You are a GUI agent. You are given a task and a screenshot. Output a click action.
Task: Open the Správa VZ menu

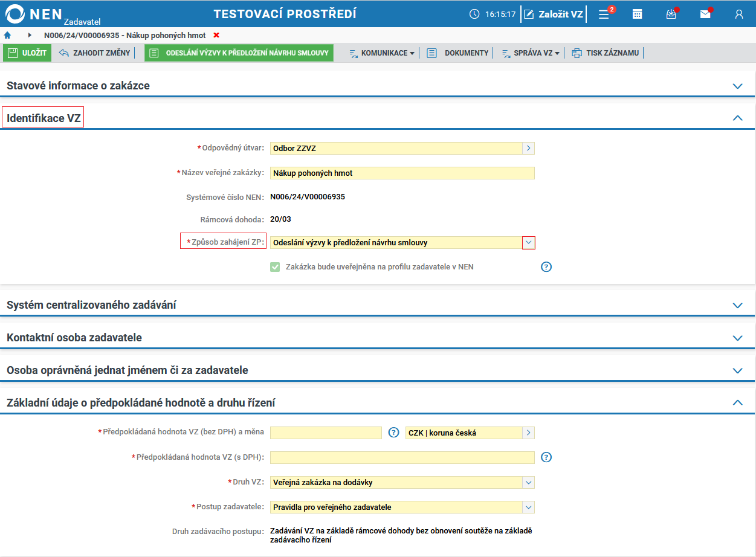[531, 53]
